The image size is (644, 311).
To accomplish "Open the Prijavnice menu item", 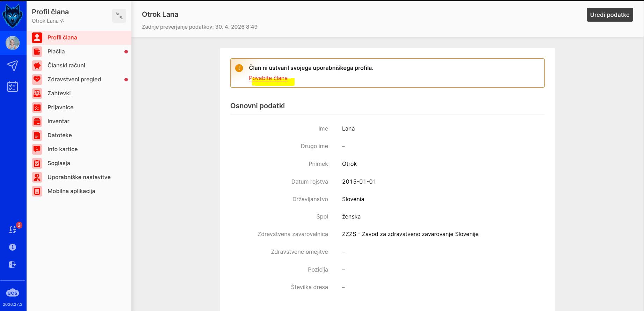I will [x=79, y=107].
